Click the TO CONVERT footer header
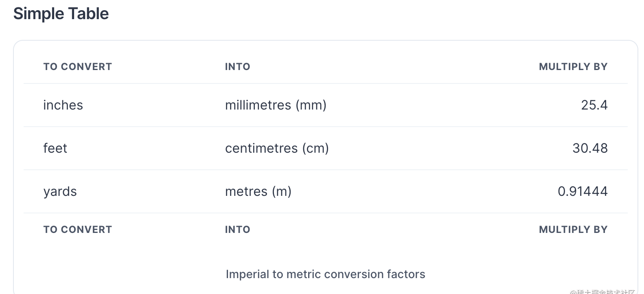Screen dimensions: 644x294 coord(78,230)
